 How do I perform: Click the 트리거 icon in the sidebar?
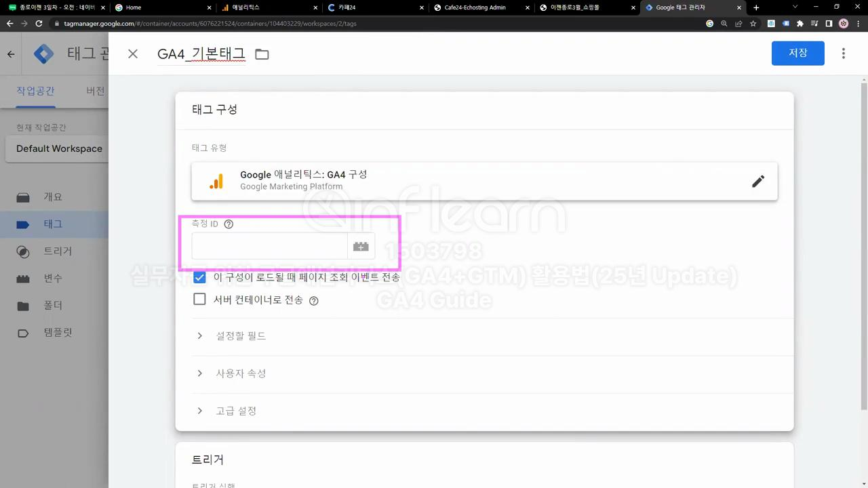point(23,251)
